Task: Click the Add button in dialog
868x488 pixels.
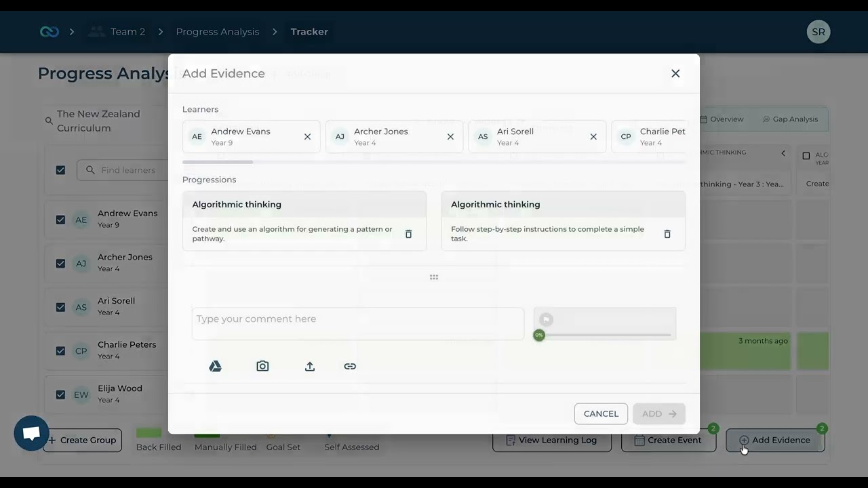Action: pos(659,413)
